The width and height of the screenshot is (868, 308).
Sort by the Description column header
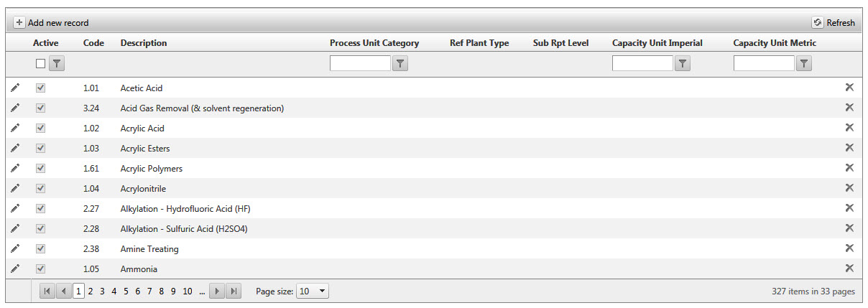144,43
